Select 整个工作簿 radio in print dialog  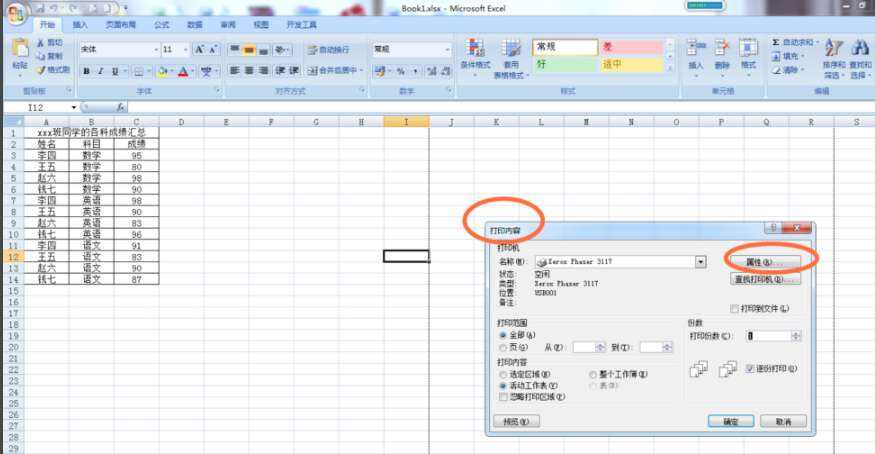point(593,374)
